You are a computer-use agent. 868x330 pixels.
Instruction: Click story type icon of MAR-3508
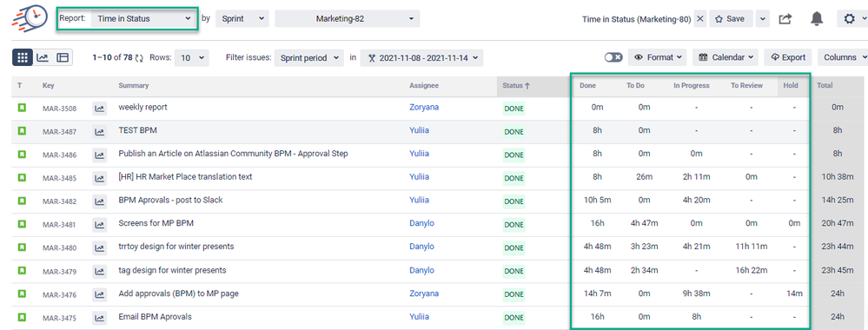coord(22,108)
